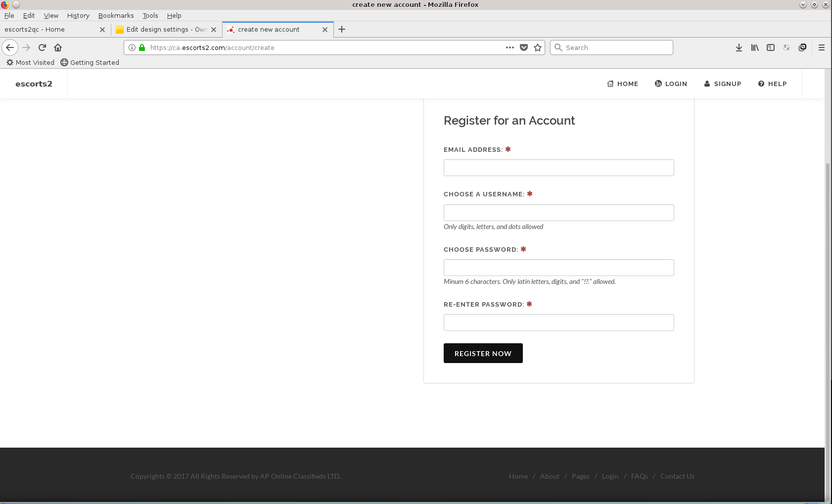Viewport: 832px width, 504px height.
Task: Click the translate extension icon
Action: [x=786, y=47]
